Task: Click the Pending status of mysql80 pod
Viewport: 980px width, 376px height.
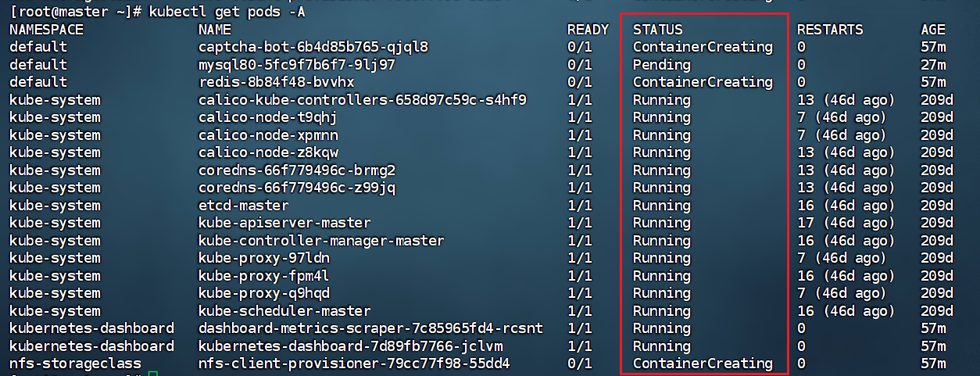Action: coord(661,65)
